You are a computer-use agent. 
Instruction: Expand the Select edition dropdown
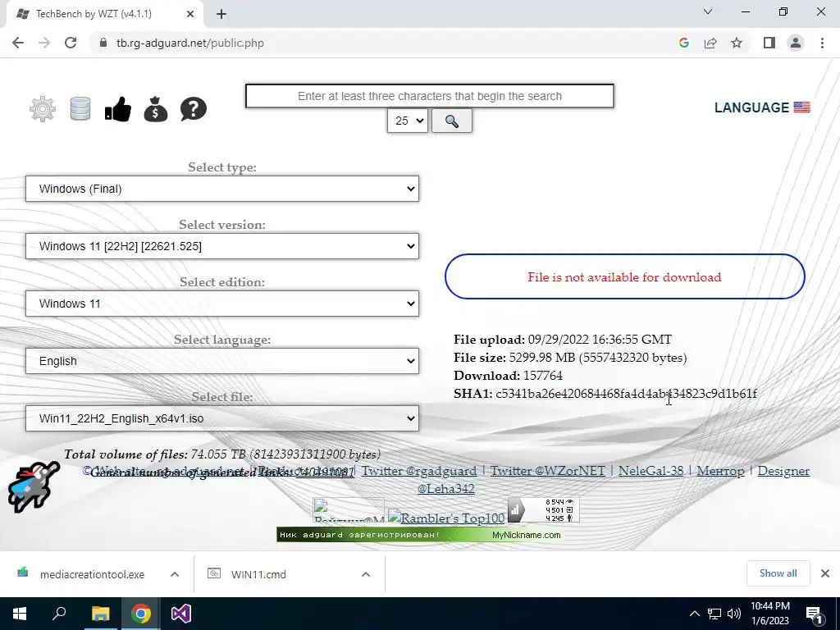click(x=222, y=304)
